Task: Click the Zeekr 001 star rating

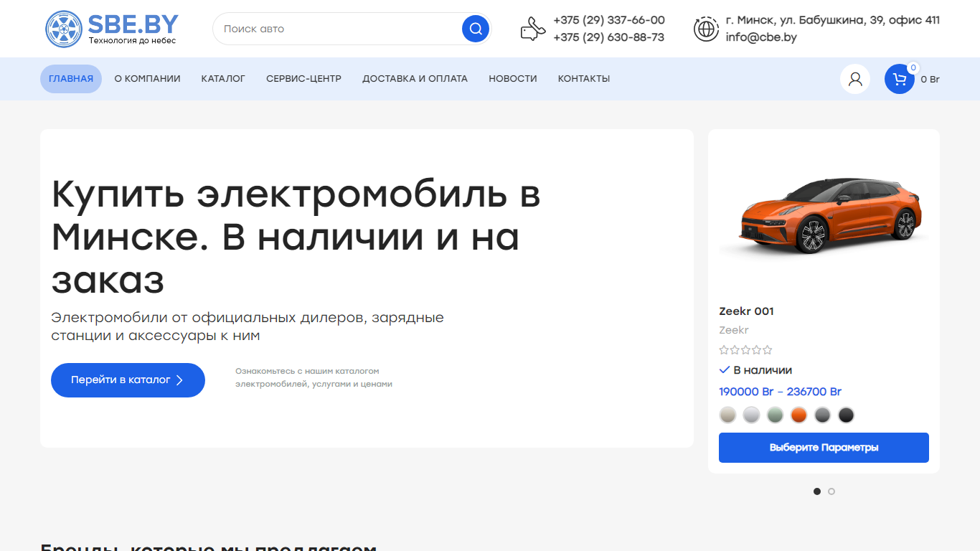Action: point(746,350)
